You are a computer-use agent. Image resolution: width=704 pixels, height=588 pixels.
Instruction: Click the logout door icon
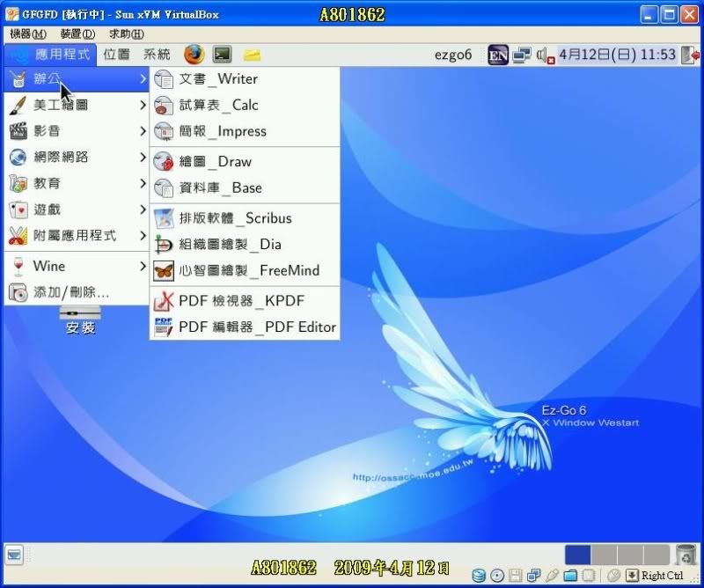pos(690,55)
